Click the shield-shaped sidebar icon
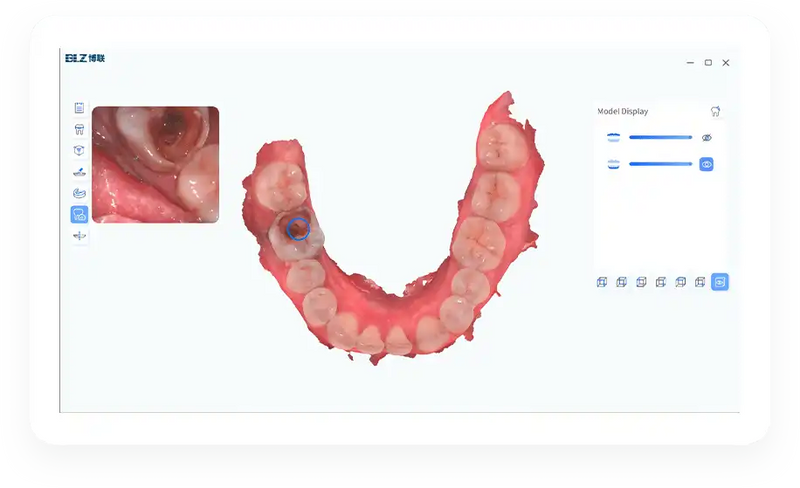The width and height of the screenshot is (800, 488). (x=79, y=151)
